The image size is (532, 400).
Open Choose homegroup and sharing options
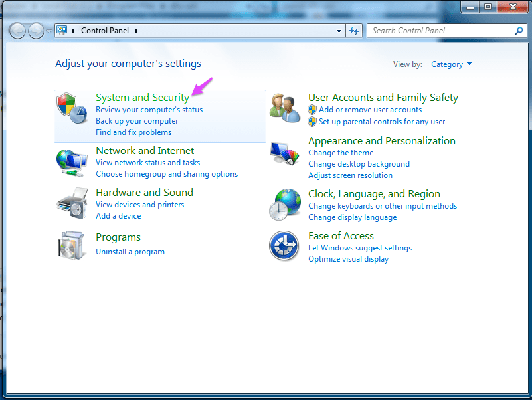pyautogui.click(x=167, y=174)
